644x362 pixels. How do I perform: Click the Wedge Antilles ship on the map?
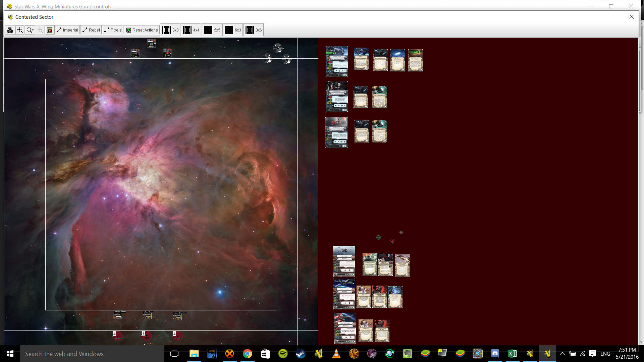[118, 315]
